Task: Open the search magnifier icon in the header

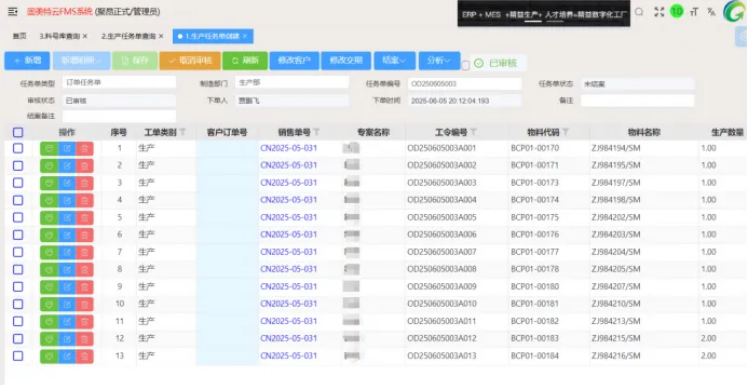Action: 639,12
